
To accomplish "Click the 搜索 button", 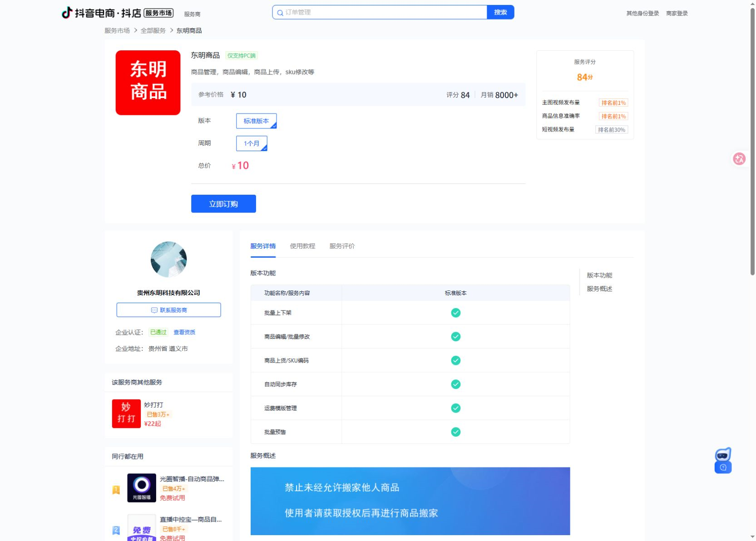I will (x=500, y=12).
